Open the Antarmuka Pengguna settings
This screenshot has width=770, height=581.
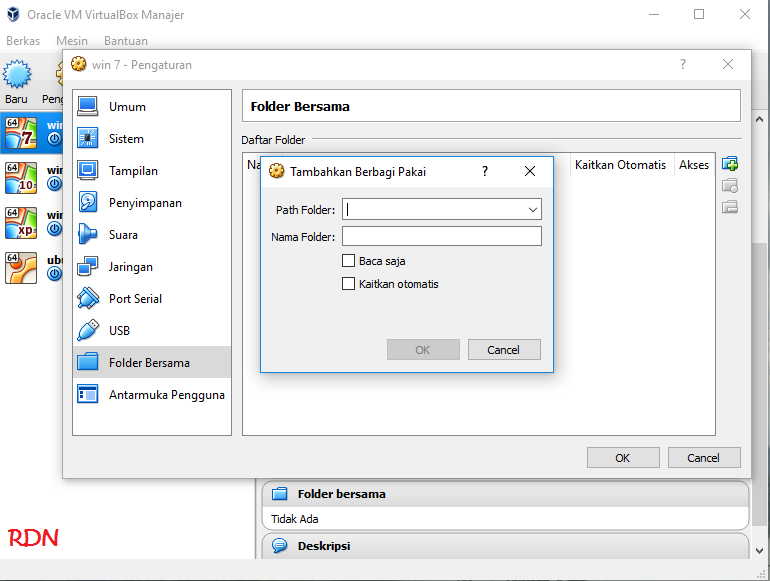152,394
